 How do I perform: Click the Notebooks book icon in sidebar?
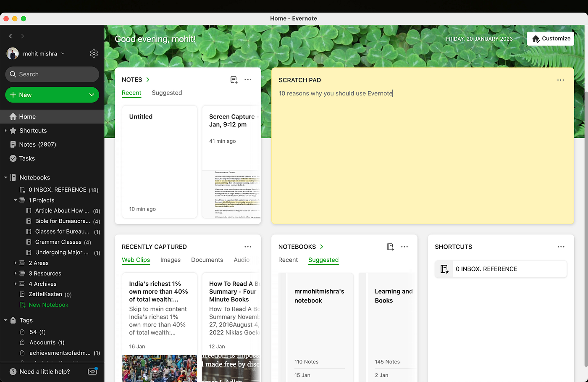[x=13, y=178]
